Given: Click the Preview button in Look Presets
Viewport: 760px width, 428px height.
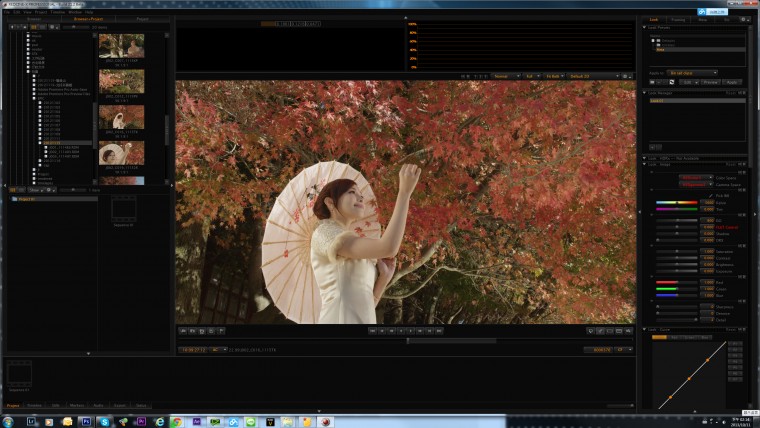Looking at the screenshot, I should tap(710, 82).
